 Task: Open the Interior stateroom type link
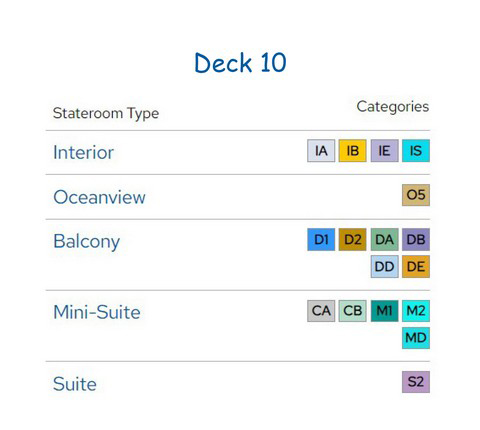point(83,152)
